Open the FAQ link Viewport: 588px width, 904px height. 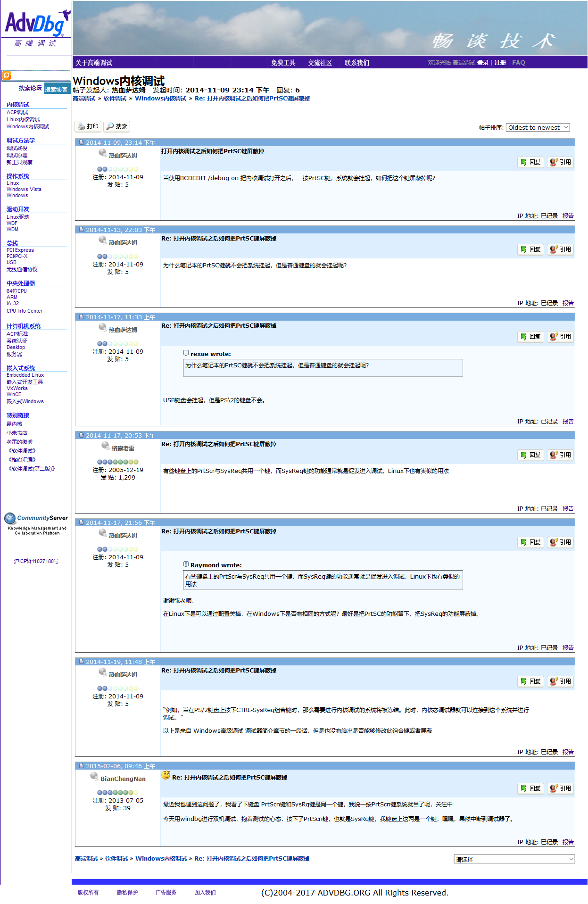pyautogui.click(x=518, y=62)
